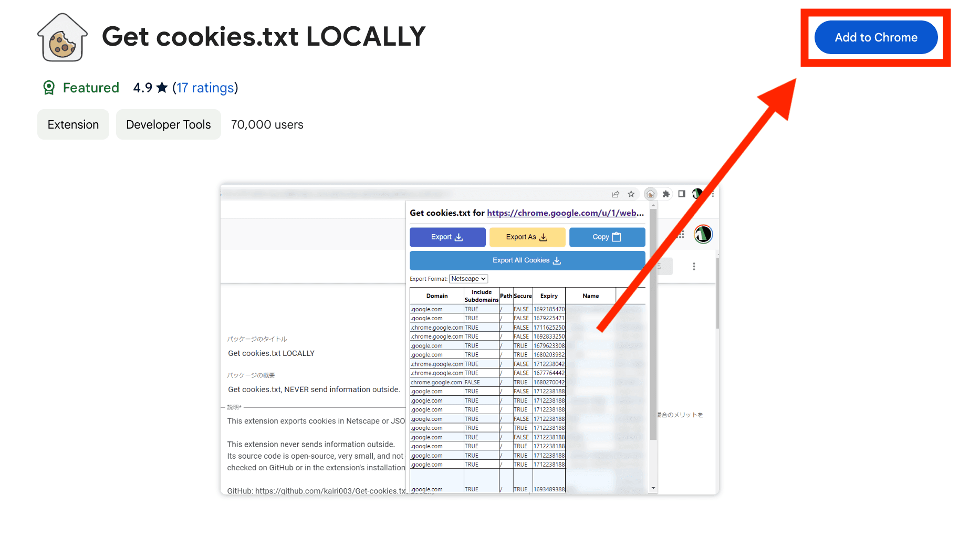Open the 17 ratings link

click(x=205, y=88)
